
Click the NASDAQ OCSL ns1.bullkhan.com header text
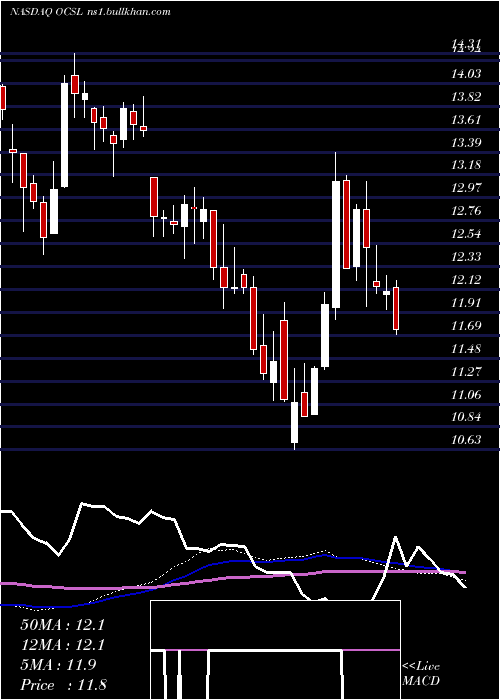point(90,11)
